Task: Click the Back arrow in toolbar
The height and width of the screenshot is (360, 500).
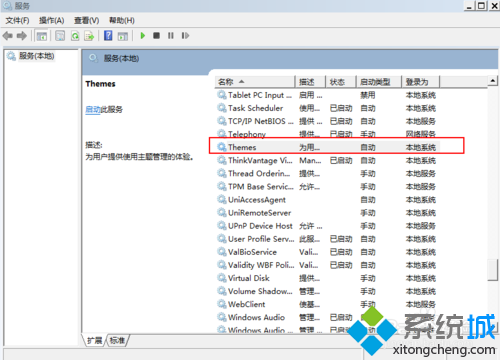Action: [8, 36]
